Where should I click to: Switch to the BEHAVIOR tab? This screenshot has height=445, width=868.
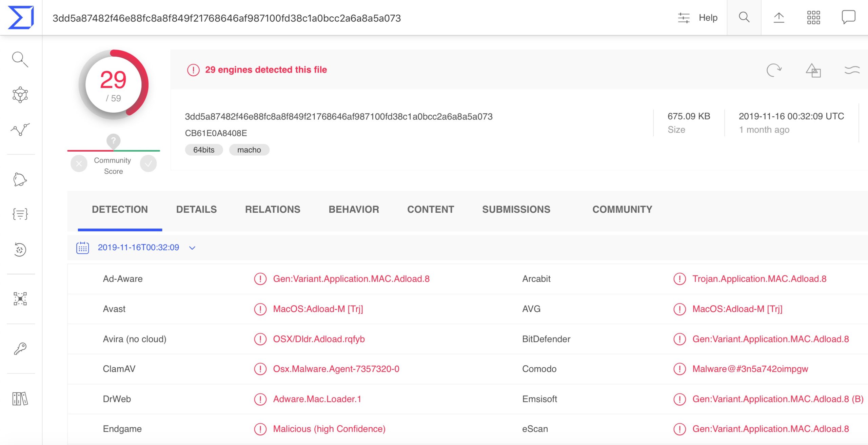tap(354, 209)
